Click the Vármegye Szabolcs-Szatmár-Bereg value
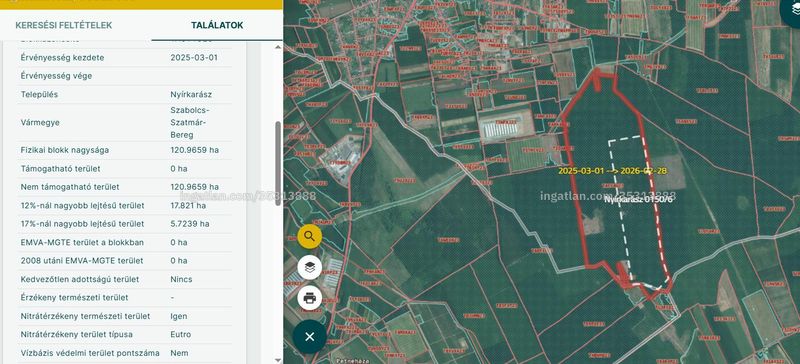 (190, 123)
